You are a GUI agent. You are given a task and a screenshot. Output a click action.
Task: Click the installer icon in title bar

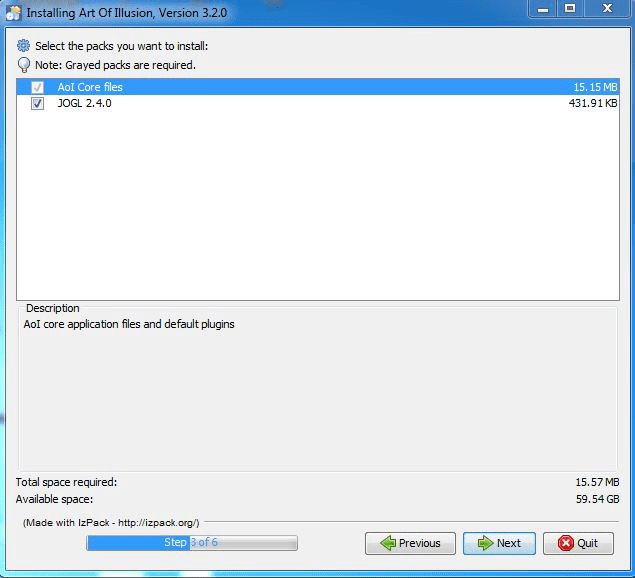tap(13, 13)
